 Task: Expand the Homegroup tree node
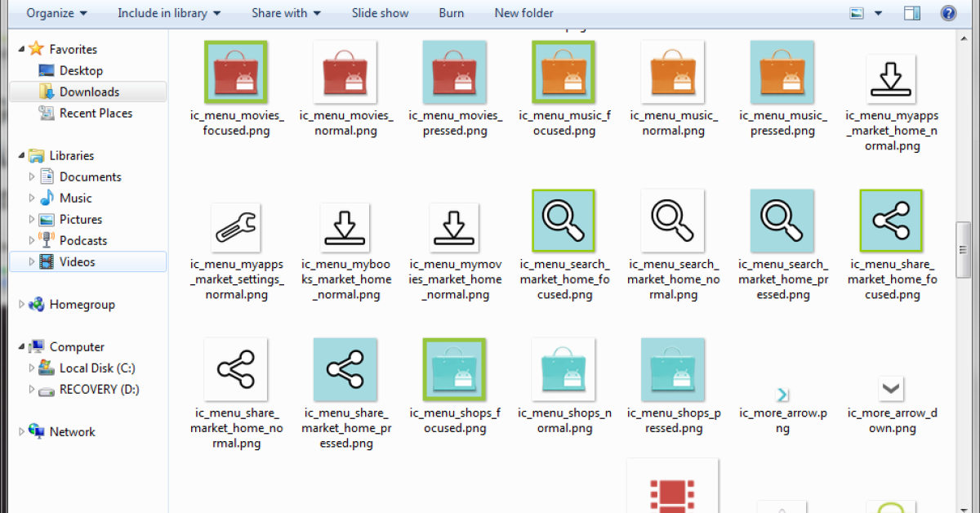22,305
